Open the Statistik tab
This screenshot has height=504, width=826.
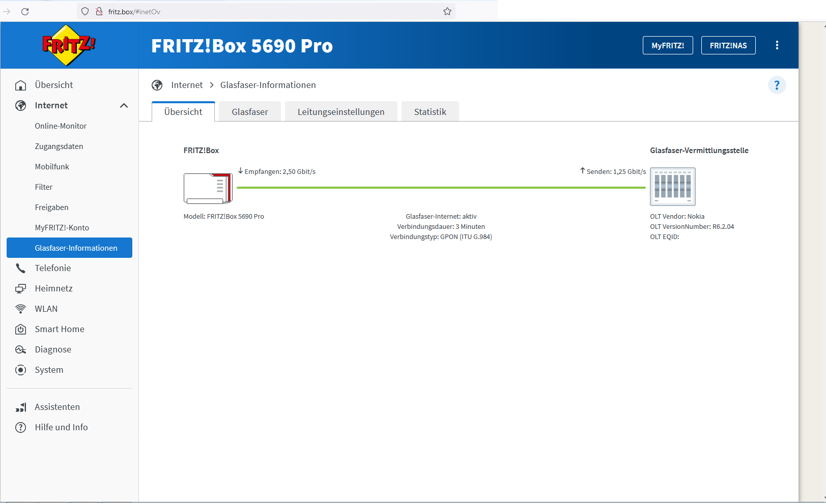click(430, 112)
